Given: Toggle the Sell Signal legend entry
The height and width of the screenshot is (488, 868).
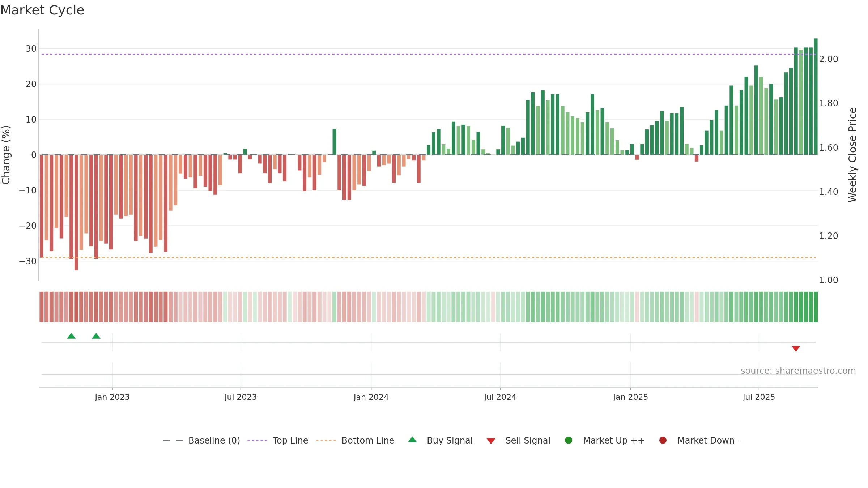Looking at the screenshot, I should [518, 441].
